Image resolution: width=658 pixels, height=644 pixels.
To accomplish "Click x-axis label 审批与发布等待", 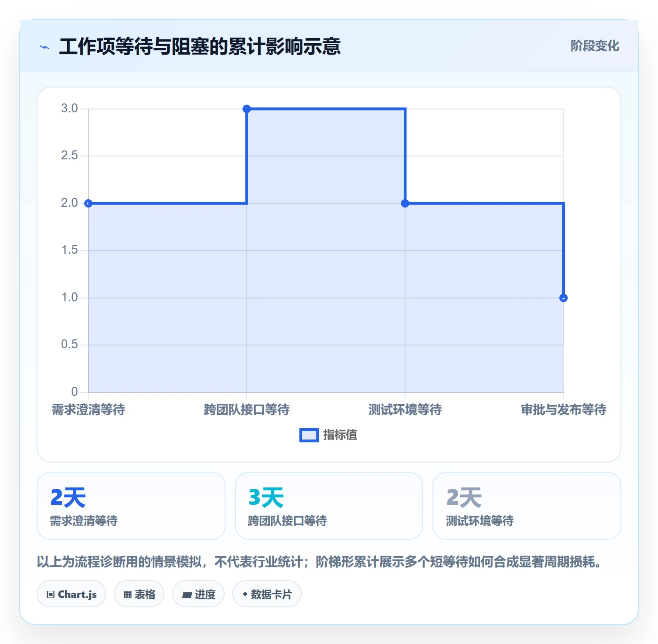I will (x=564, y=410).
